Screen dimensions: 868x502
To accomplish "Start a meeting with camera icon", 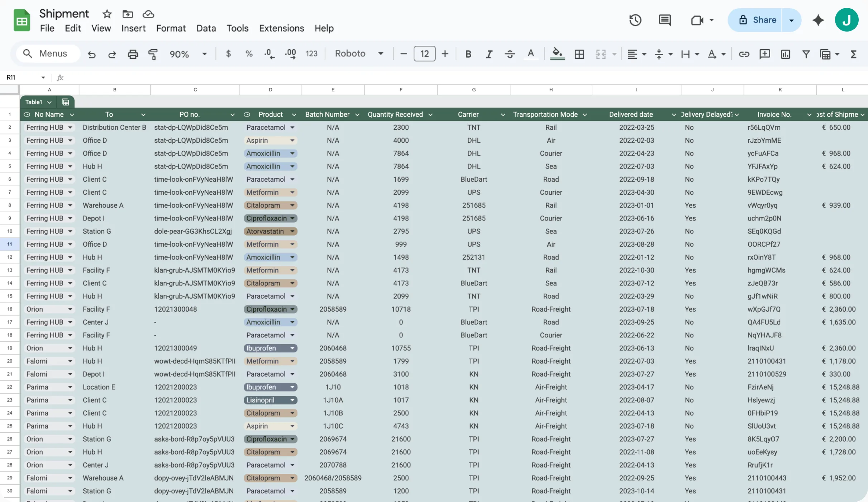I will [x=697, y=20].
